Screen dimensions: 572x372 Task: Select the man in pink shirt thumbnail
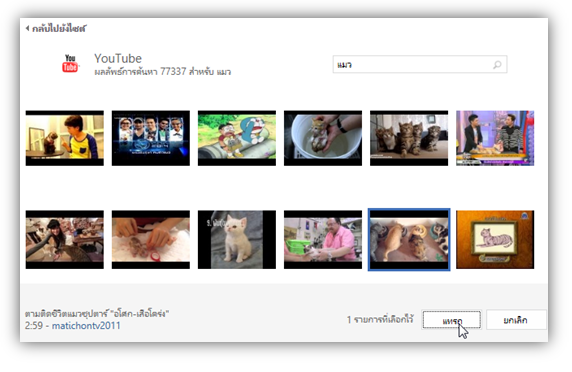coord(323,240)
